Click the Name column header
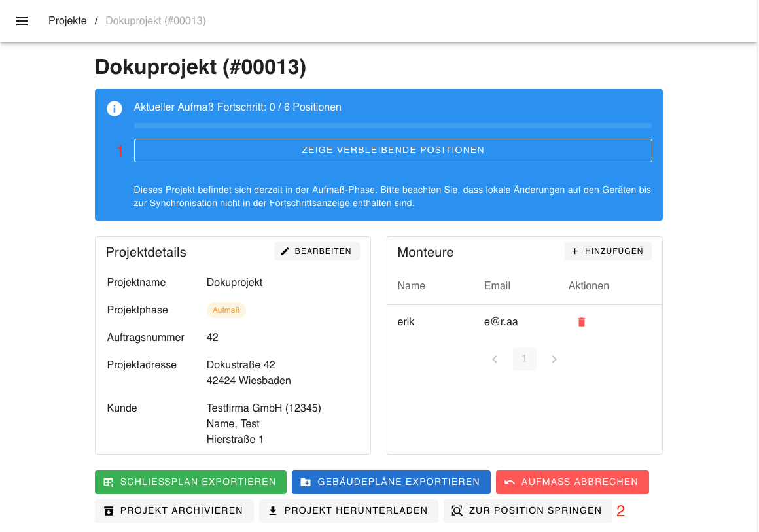This screenshot has width=759, height=532. pyautogui.click(x=411, y=286)
